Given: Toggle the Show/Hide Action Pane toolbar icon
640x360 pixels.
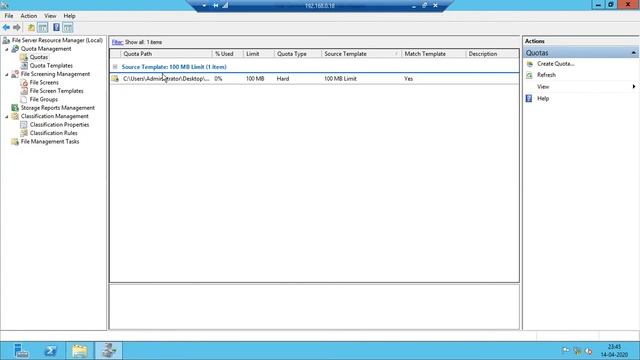Looking at the screenshot, I should tap(68, 27).
